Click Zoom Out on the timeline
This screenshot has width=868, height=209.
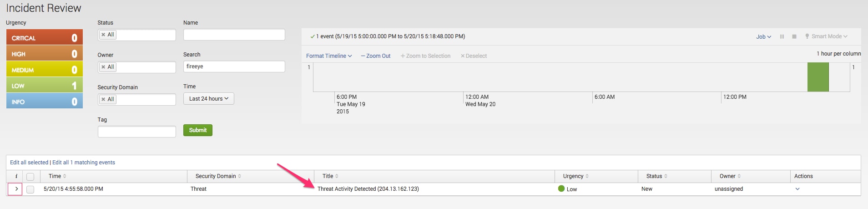pyautogui.click(x=376, y=56)
